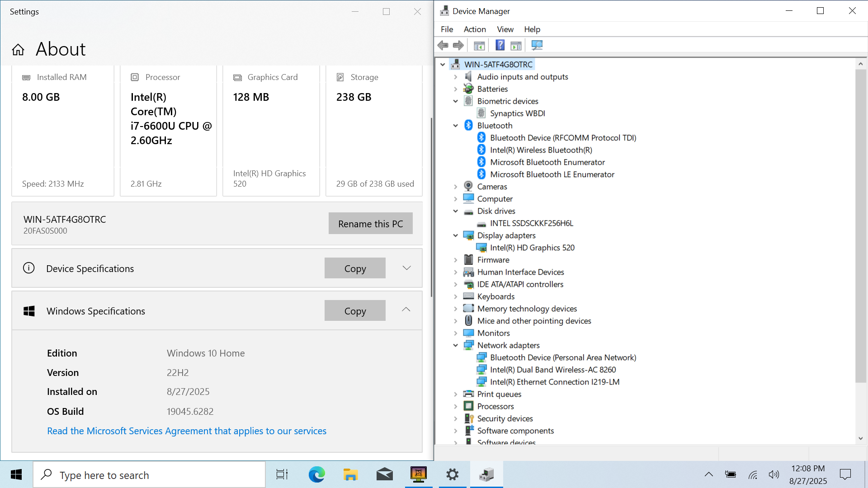
Task: Open the Help menu
Action: coord(532,29)
